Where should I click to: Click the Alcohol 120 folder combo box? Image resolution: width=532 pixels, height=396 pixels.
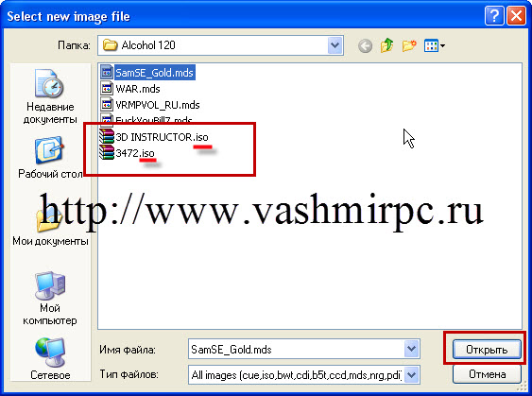220,45
